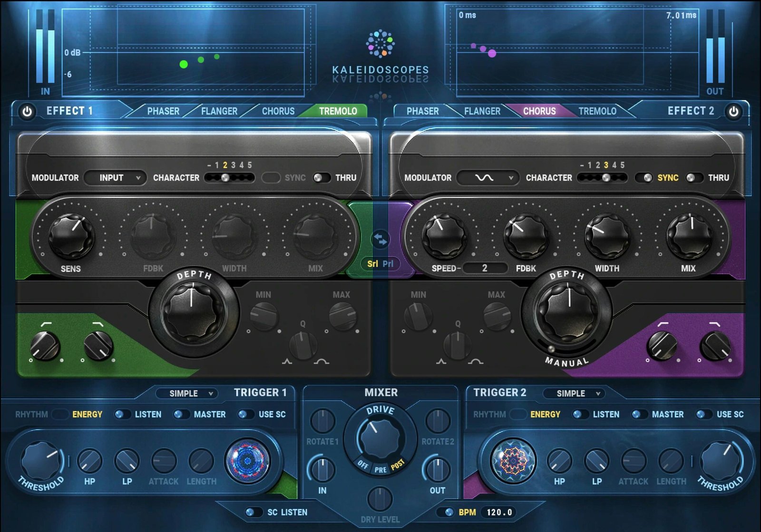Select Effect 1 PHASER tab

pyautogui.click(x=163, y=111)
